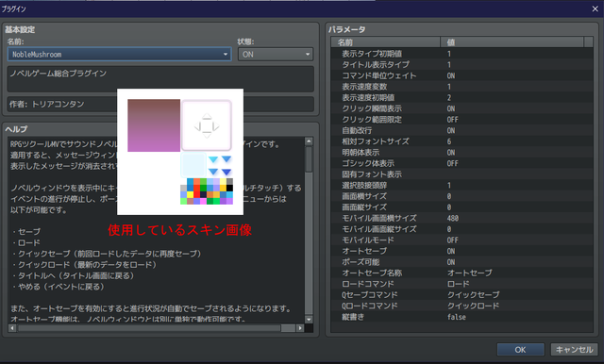Select the 縦書き parameter row
The image size is (604, 364).
coord(461,317)
